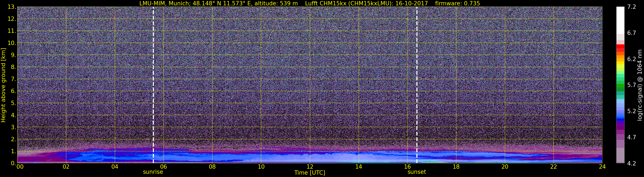This screenshot has height=177, width=644.
Task: Click the colorbar value '5.2'
Action: click(632, 111)
